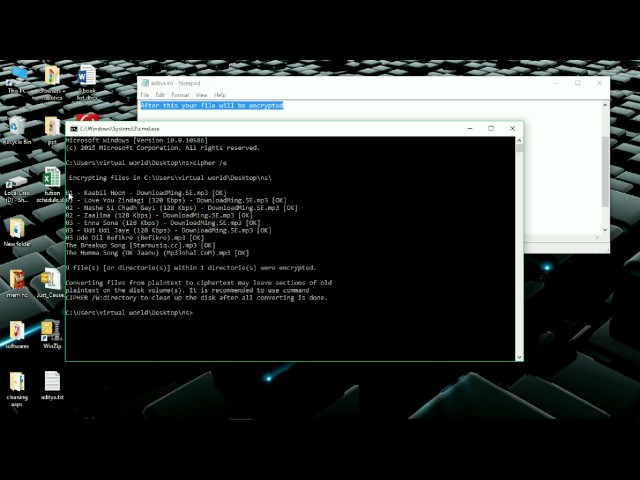Viewport: 640px width, 480px height.
Task: Open the Word book list document icon
Action: 87,82
